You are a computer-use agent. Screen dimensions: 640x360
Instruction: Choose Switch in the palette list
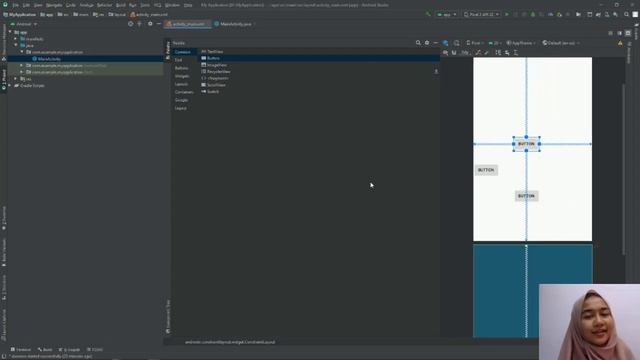(x=210, y=92)
